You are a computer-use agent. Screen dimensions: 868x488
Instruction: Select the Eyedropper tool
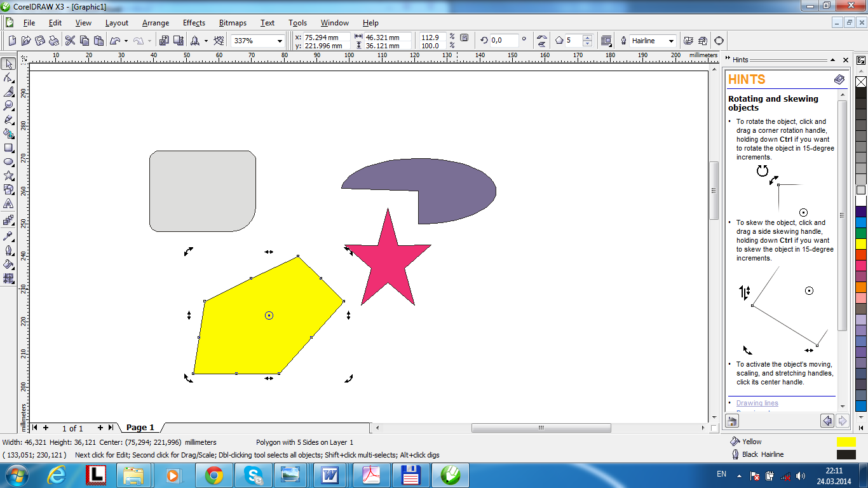tap(9, 236)
